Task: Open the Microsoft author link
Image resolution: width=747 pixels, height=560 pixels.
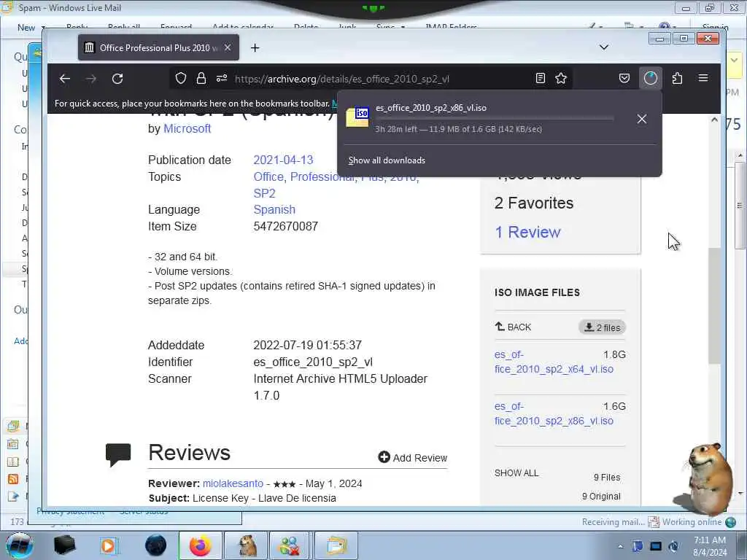Action: [187, 128]
